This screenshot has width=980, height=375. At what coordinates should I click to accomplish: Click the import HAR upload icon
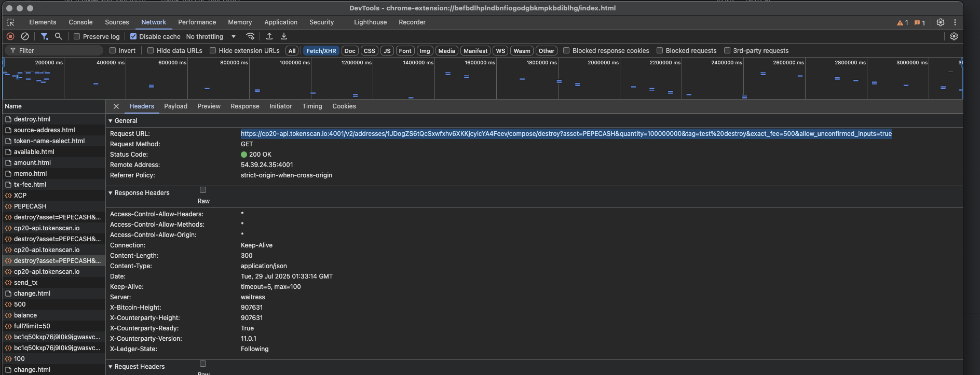click(x=269, y=36)
